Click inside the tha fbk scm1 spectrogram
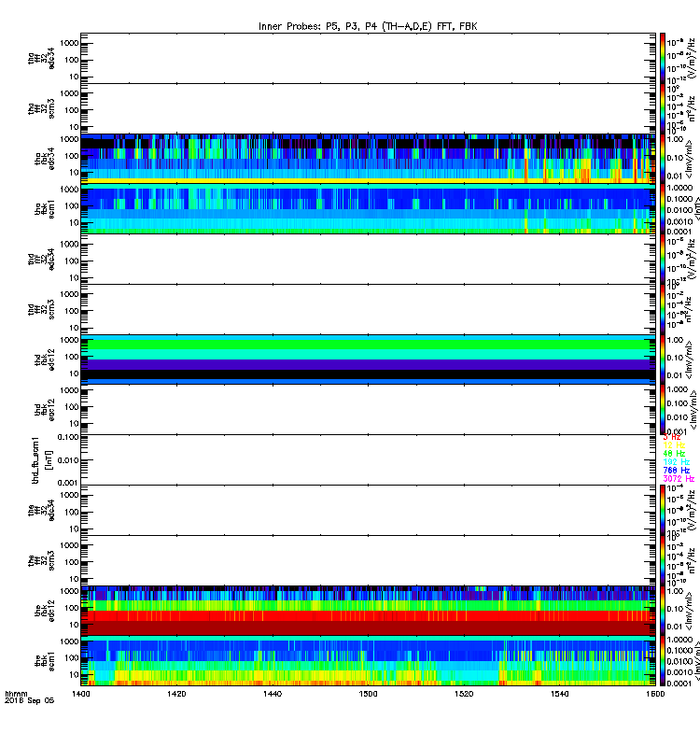This screenshot has height=747, width=700. 368,209
